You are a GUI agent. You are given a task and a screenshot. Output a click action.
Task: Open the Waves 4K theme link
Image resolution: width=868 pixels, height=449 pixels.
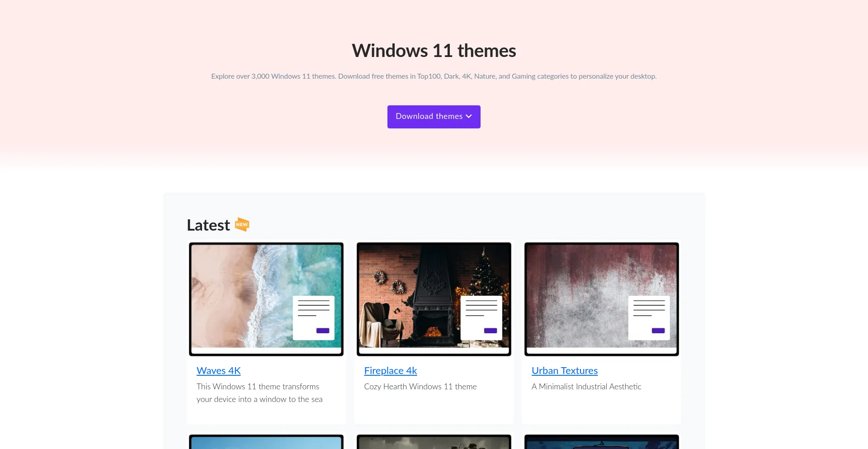[218, 370]
